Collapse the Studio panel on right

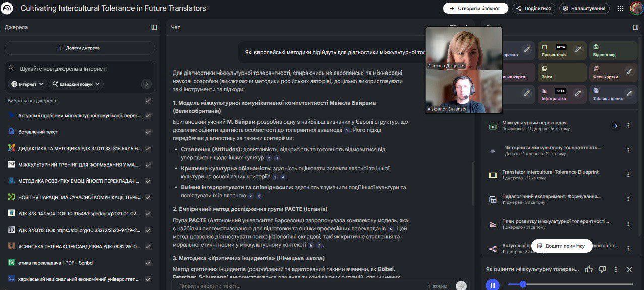pos(636,27)
